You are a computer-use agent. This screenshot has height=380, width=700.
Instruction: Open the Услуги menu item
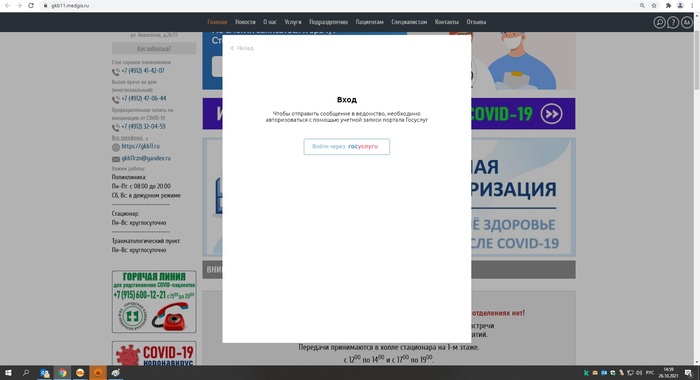coord(293,22)
